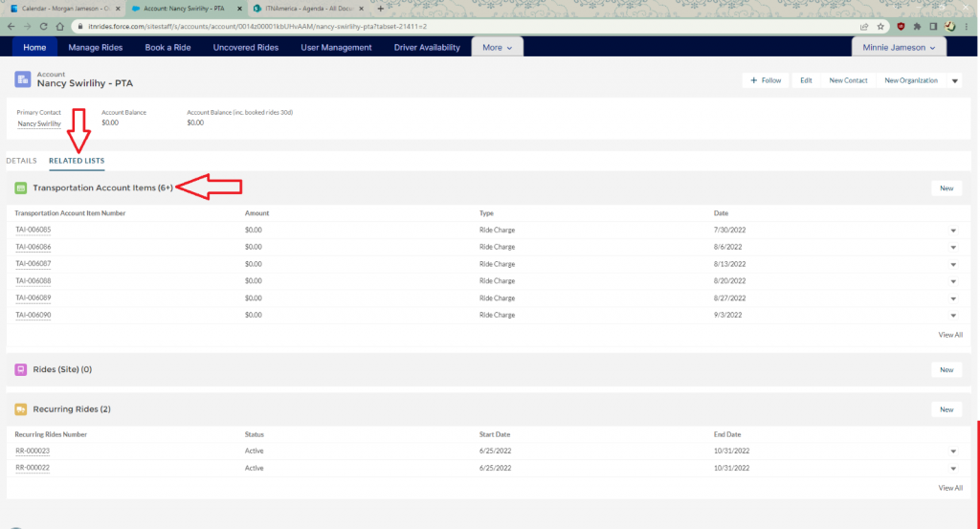
Task: Open the browser extensions puzzle icon
Action: [x=918, y=26]
